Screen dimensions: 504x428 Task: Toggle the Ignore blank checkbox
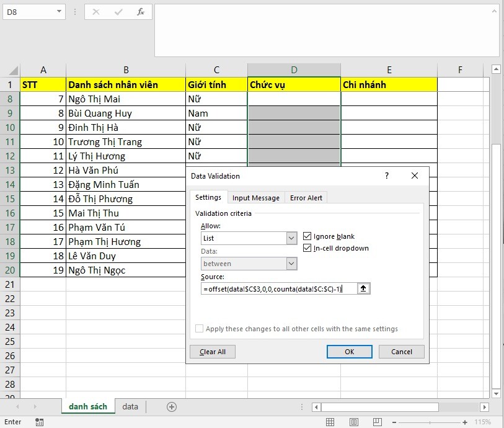click(307, 236)
